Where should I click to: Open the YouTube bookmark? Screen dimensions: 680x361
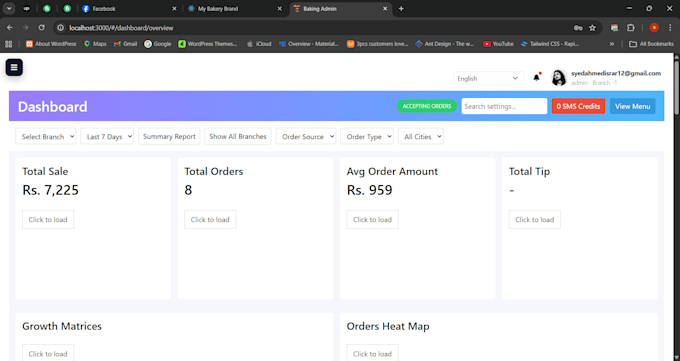(x=498, y=44)
